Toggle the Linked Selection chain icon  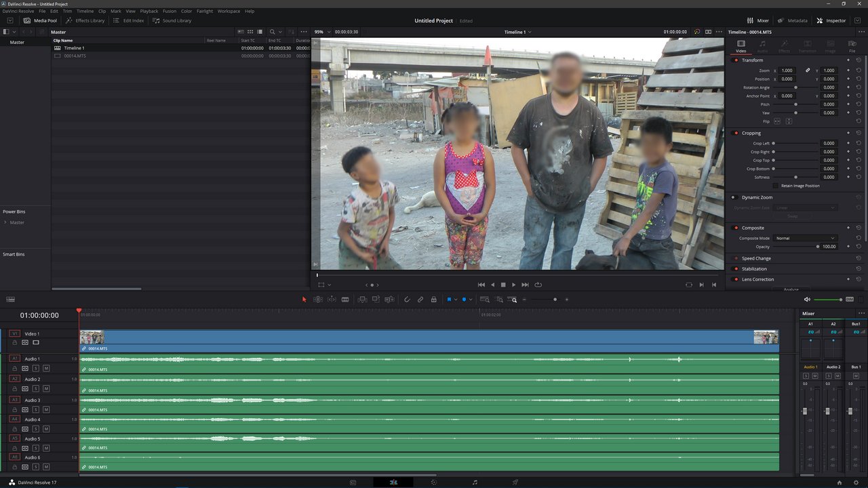click(x=420, y=299)
